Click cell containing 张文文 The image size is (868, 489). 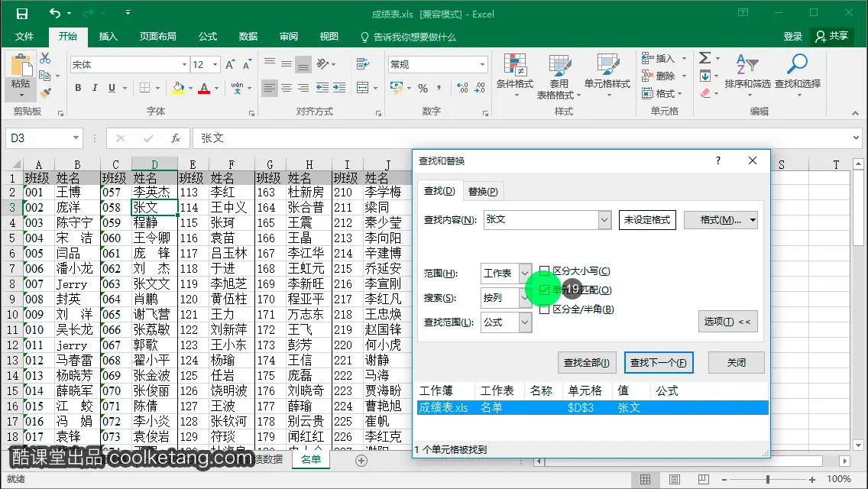154,284
